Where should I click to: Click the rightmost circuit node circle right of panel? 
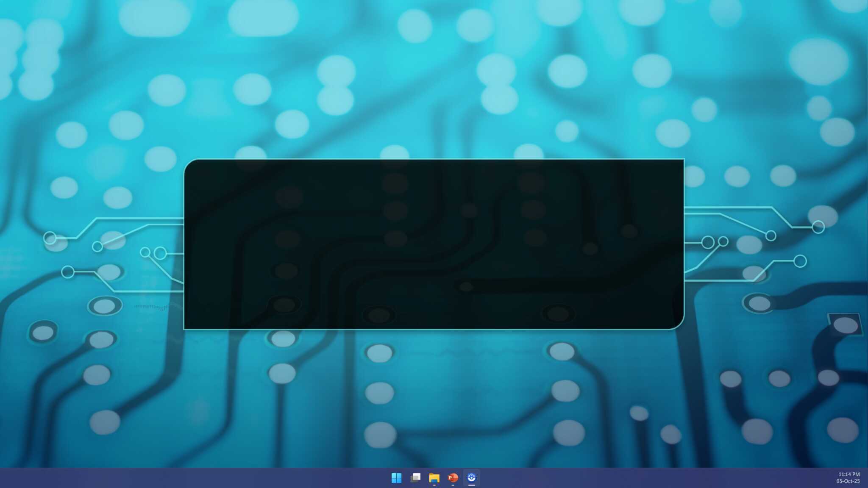(818, 227)
